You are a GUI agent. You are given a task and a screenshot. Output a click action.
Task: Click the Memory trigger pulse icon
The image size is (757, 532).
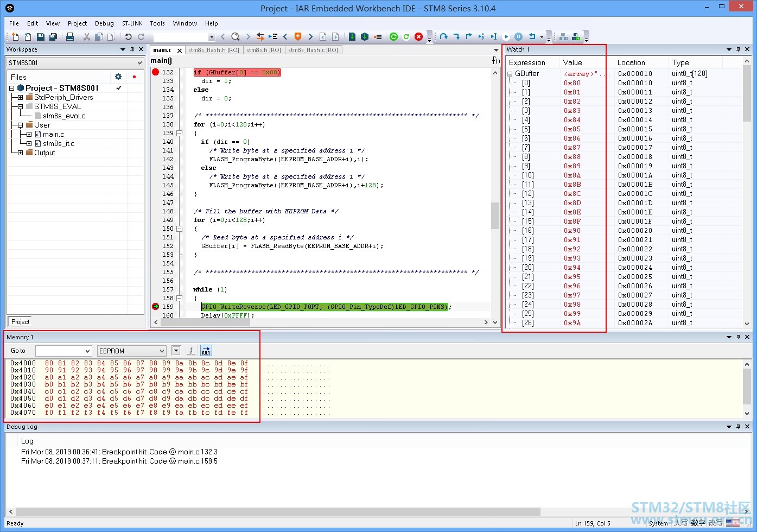click(x=192, y=351)
